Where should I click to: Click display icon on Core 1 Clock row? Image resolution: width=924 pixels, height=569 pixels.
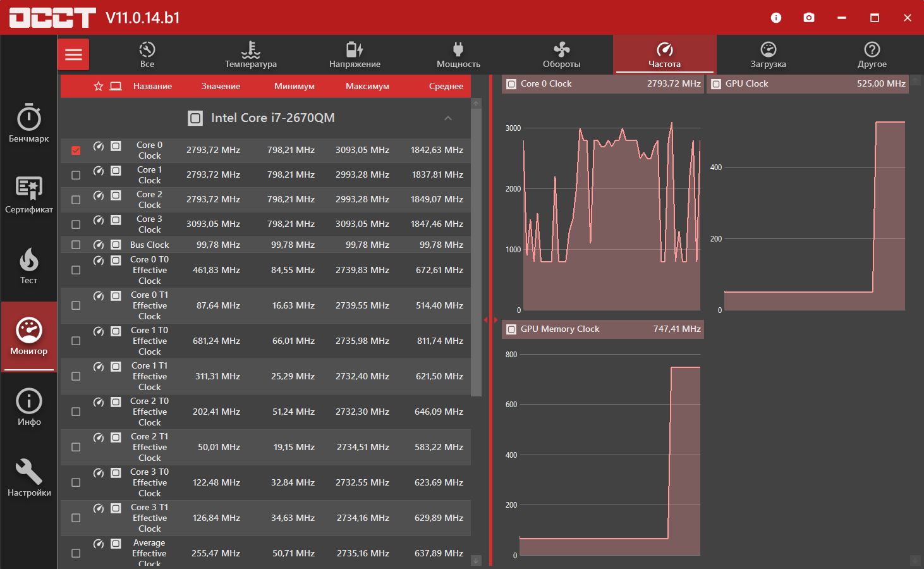116,171
